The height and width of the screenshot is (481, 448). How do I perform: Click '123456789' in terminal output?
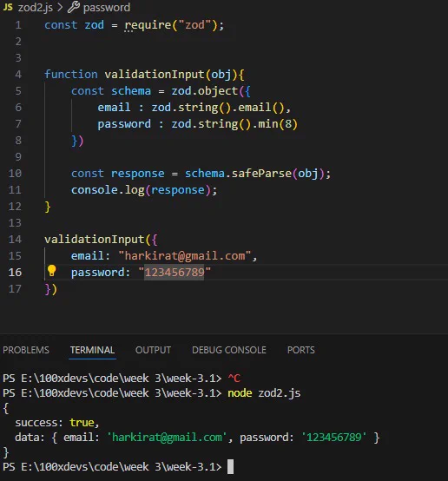pyautogui.click(x=334, y=438)
